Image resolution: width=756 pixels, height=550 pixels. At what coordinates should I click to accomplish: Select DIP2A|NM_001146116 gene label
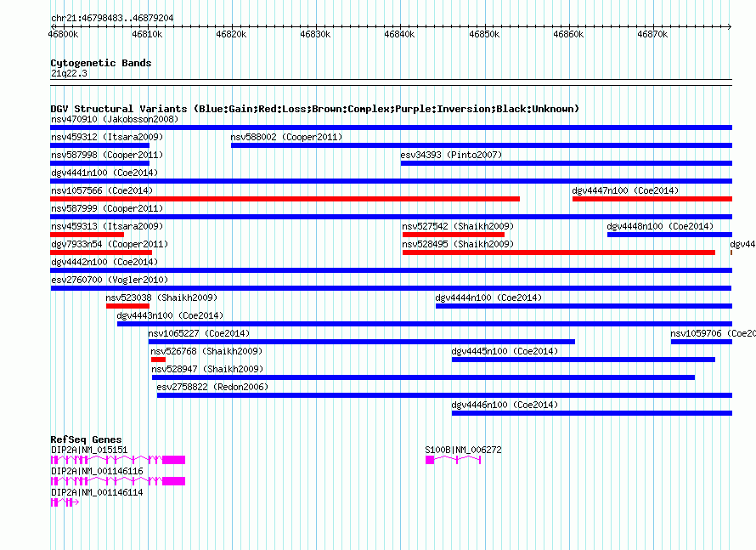coord(97,471)
